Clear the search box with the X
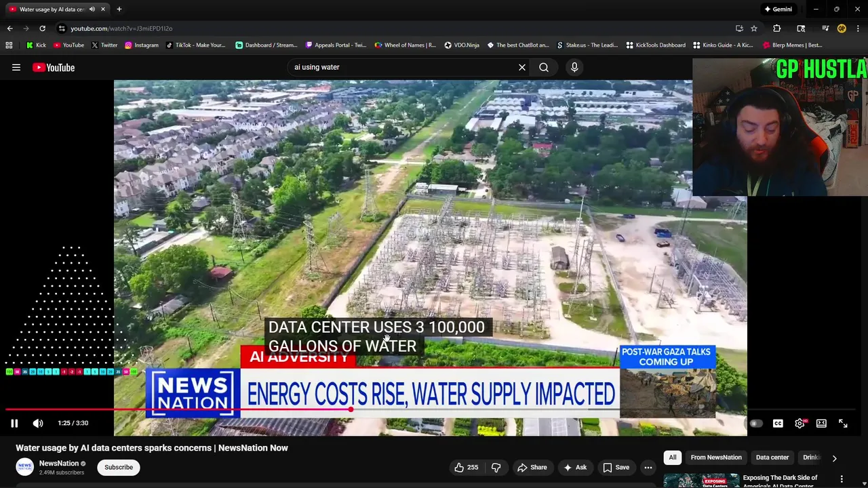 (522, 67)
